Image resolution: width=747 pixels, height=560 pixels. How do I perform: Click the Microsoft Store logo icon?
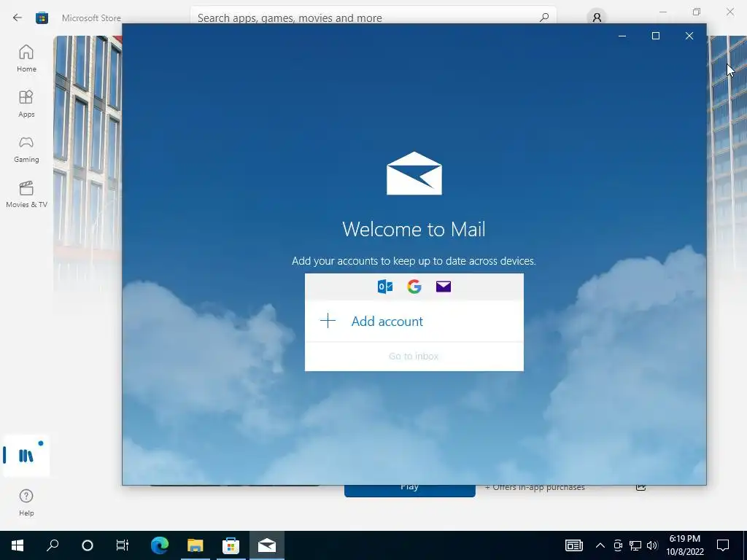(x=42, y=18)
